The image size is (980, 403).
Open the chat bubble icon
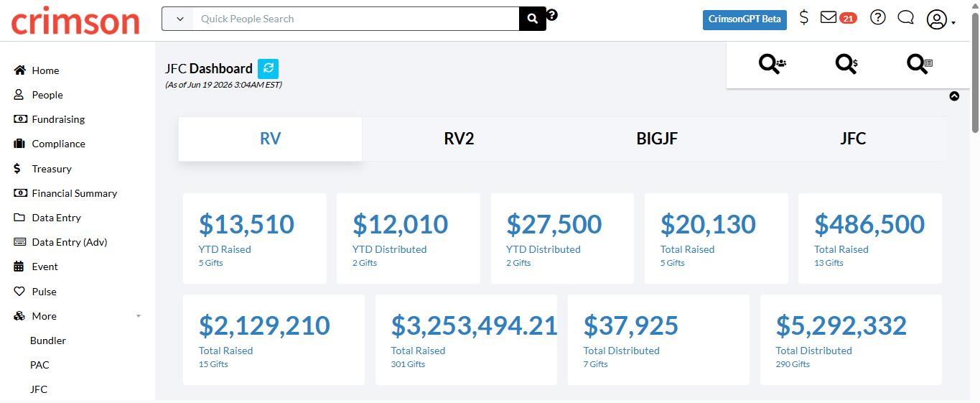click(905, 18)
